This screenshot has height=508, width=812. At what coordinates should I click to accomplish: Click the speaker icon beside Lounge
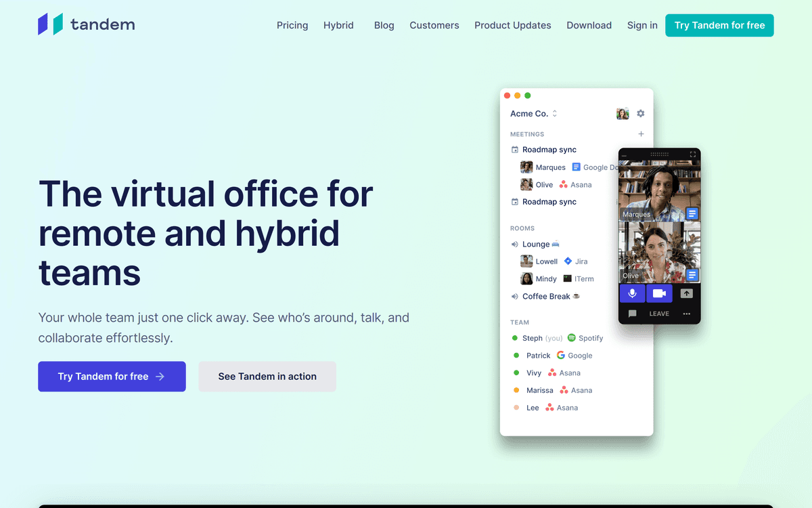pos(515,245)
